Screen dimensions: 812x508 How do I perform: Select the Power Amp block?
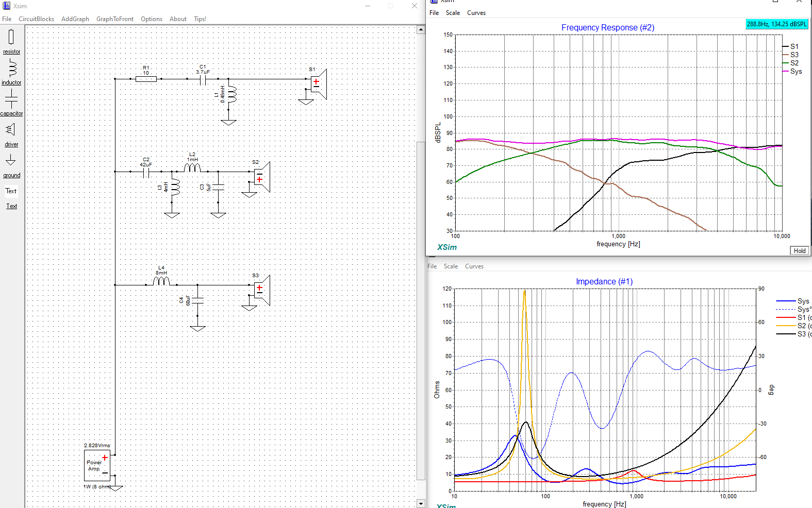[x=97, y=465]
